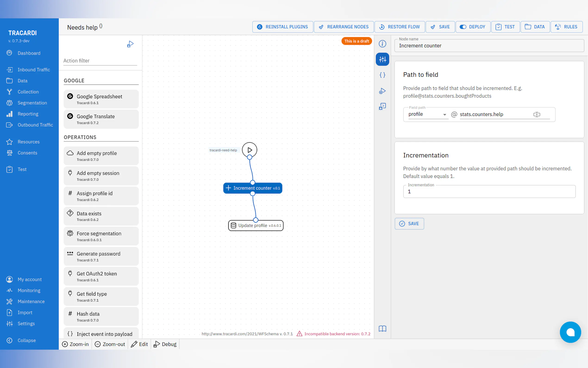The height and width of the screenshot is (368, 588).
Task: Open the JSON curly braces editor tab
Action: coord(382,75)
